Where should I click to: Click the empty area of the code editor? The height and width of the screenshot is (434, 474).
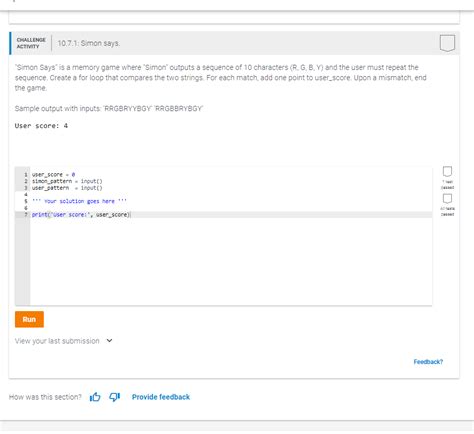click(x=231, y=262)
